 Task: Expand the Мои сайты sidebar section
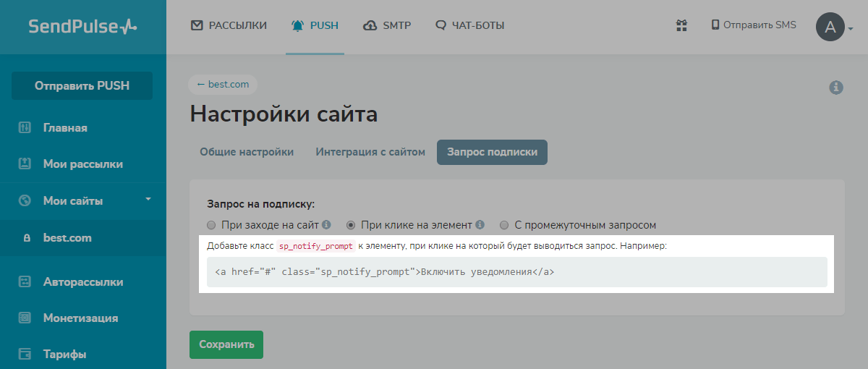click(148, 199)
